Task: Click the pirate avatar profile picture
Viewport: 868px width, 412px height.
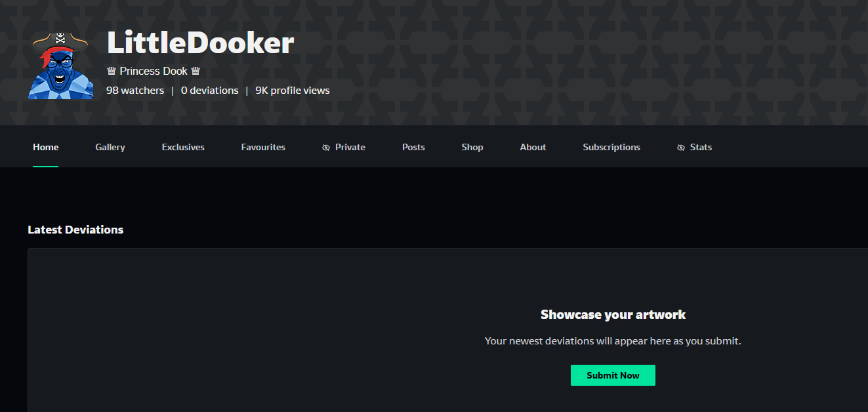Action: click(60, 66)
